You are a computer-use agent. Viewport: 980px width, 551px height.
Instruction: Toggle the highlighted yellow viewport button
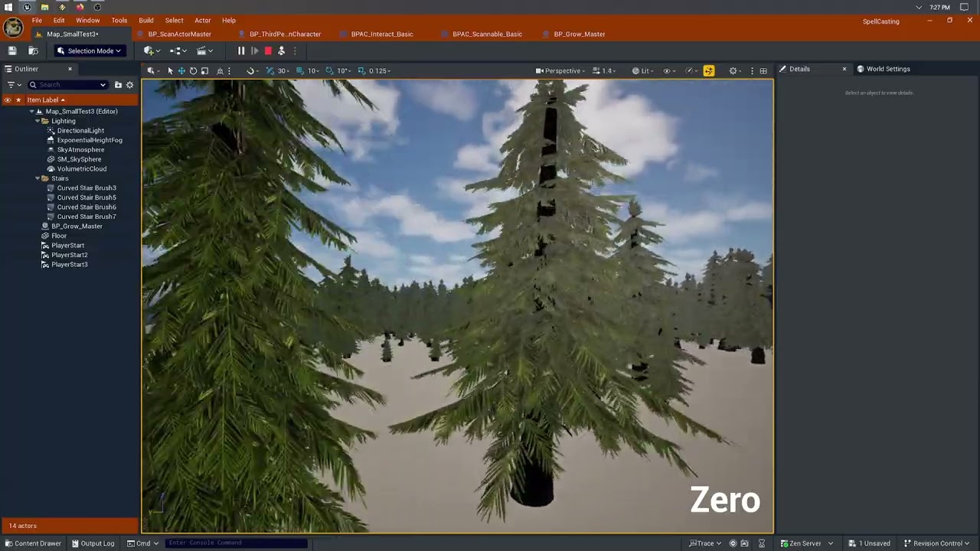[x=709, y=70]
